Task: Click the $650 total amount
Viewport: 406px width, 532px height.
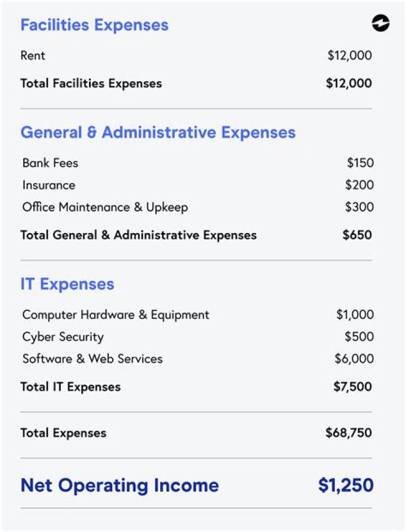Action: coord(357,235)
